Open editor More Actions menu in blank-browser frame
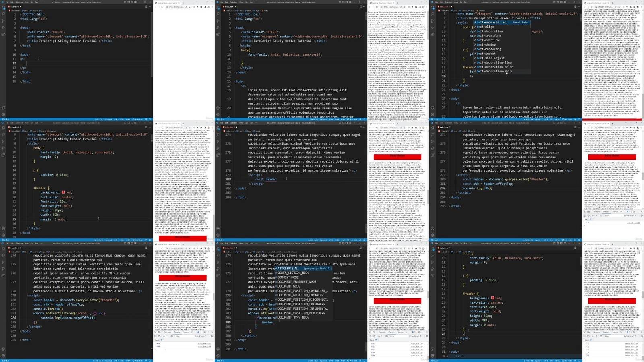Image resolution: width=644 pixels, height=362 pixels. pyautogui.click(x=150, y=7)
